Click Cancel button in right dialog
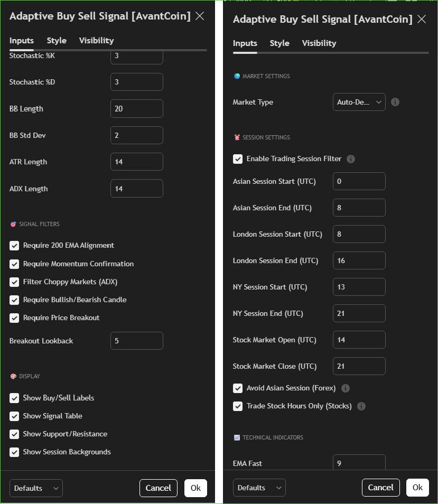Screen dimensions: 438x504 380,488
